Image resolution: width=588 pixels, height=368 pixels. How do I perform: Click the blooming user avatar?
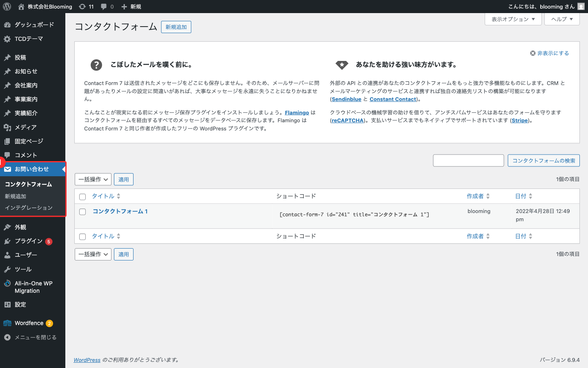click(581, 7)
